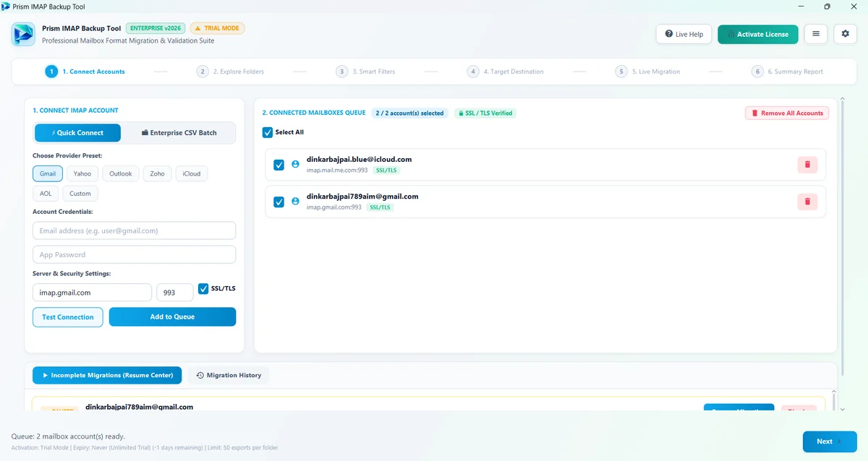Click Test Connection
Image resolution: width=868 pixels, height=461 pixels.
click(x=68, y=317)
